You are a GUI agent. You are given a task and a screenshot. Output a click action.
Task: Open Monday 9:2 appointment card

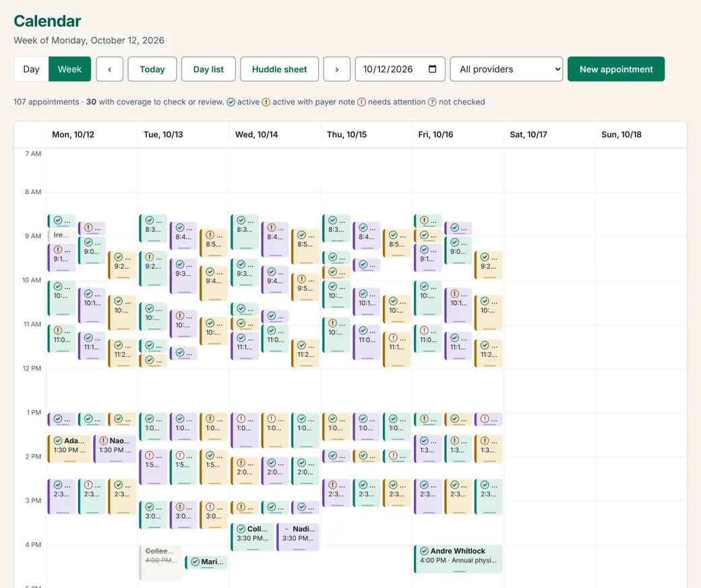pos(122,265)
